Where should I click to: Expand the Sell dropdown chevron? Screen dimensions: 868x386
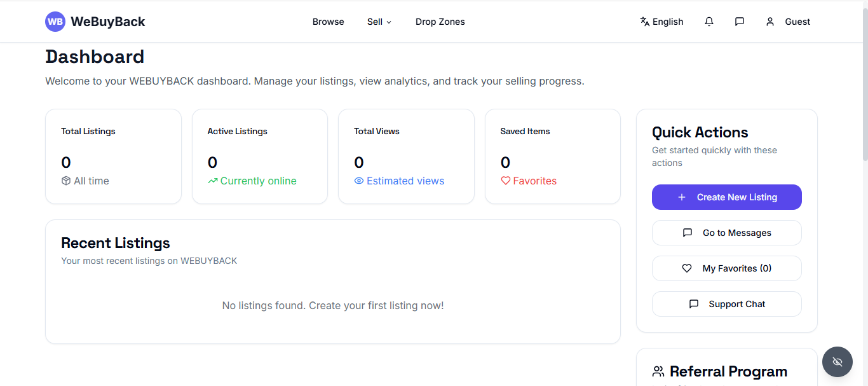(x=389, y=22)
